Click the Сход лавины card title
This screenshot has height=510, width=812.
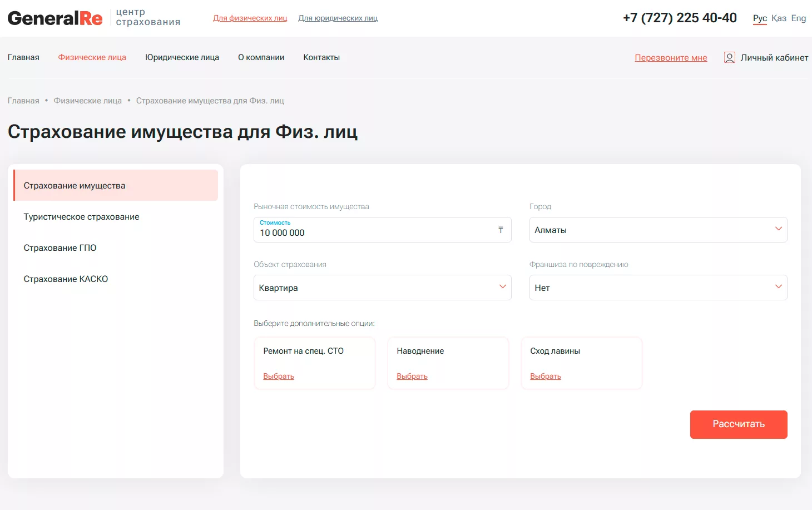[x=555, y=351]
